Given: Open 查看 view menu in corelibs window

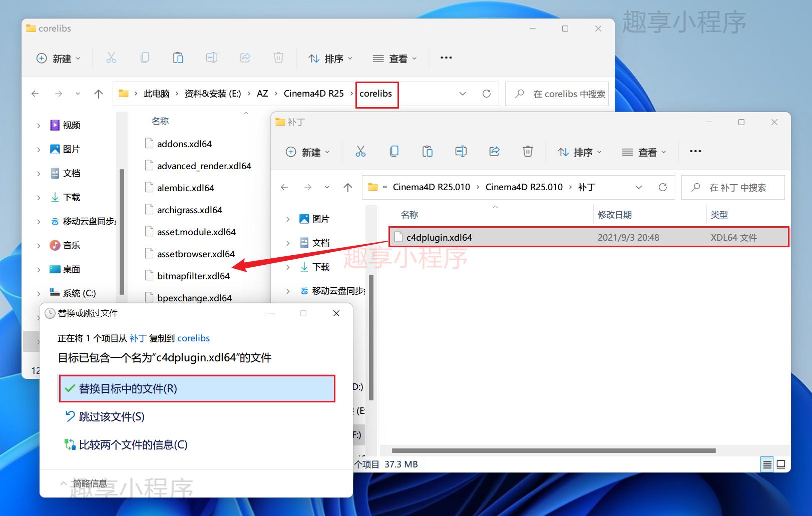Looking at the screenshot, I should pyautogui.click(x=395, y=58).
